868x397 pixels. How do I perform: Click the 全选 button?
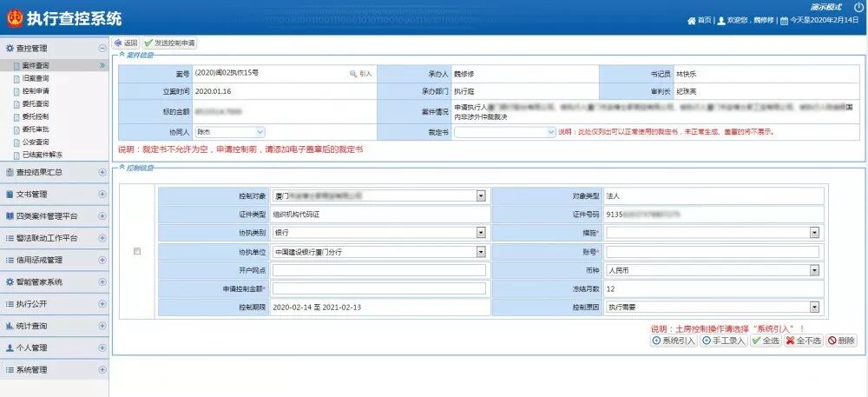click(x=766, y=341)
